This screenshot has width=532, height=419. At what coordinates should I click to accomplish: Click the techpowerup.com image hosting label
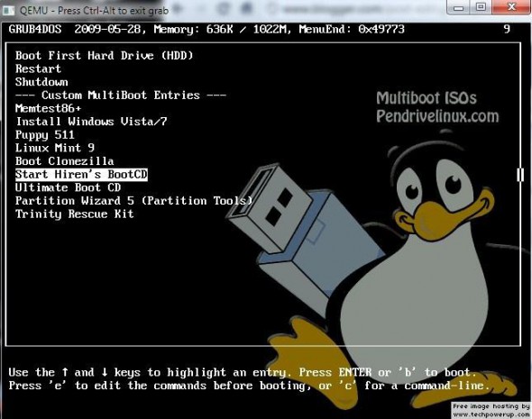(x=491, y=410)
